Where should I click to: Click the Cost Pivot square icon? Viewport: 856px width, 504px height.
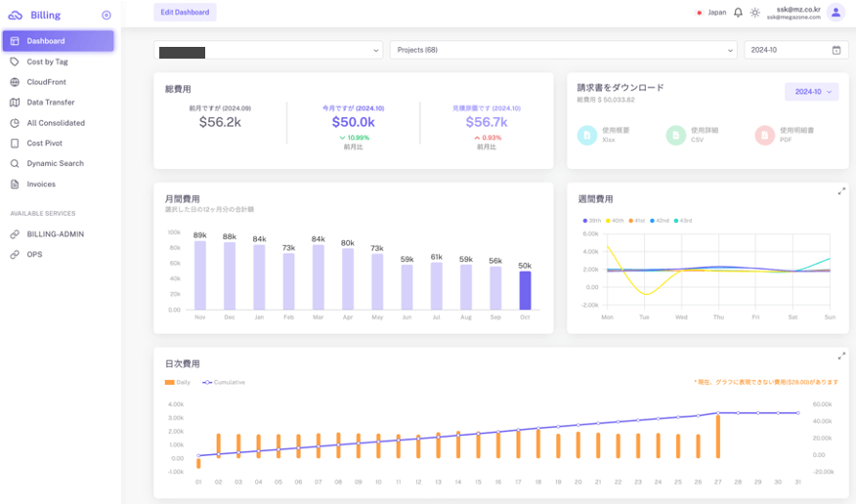pos(15,143)
